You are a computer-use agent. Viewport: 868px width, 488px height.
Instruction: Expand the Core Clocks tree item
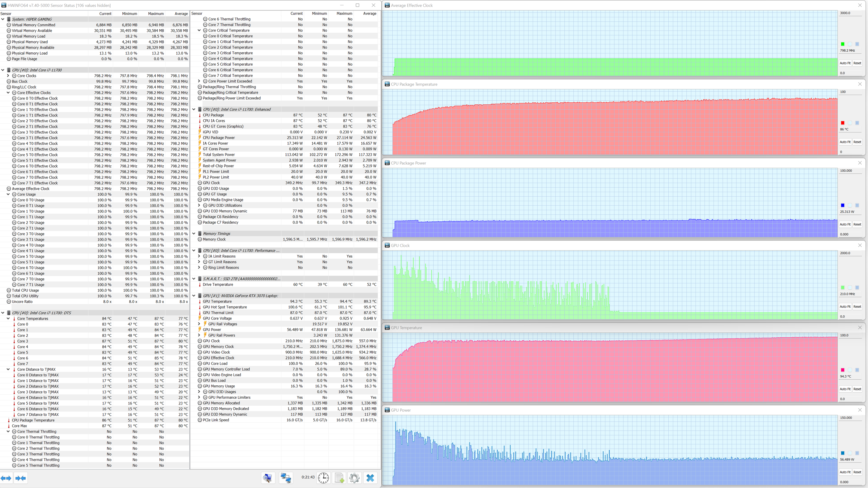[x=8, y=76]
